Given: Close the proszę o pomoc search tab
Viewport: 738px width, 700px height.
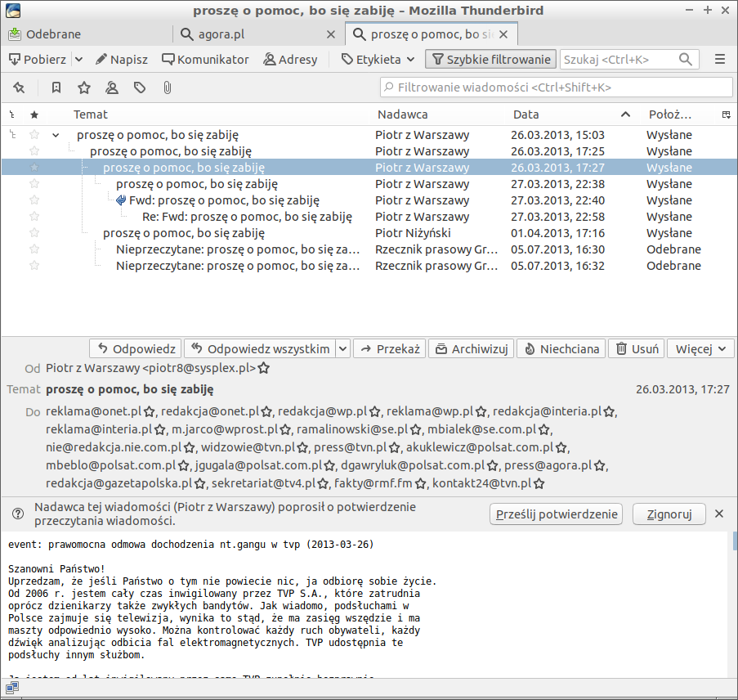Looking at the screenshot, I should click(x=503, y=34).
